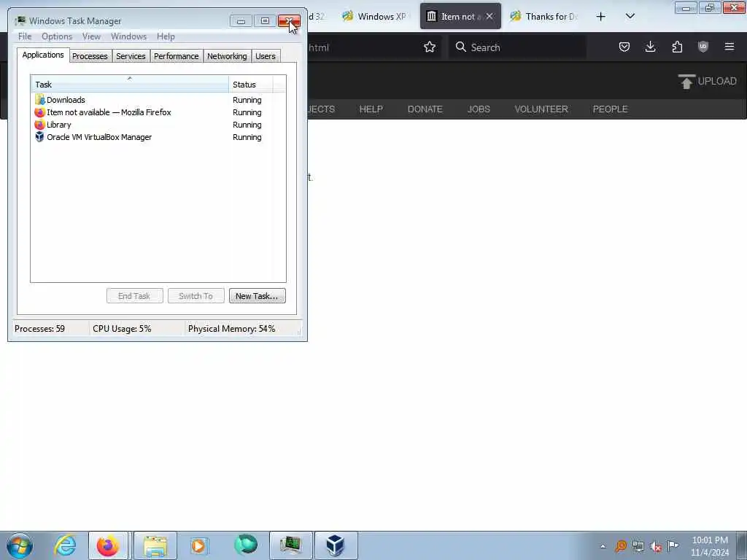The height and width of the screenshot is (560, 747).
Task: Click the End Task button
Action: (135, 296)
